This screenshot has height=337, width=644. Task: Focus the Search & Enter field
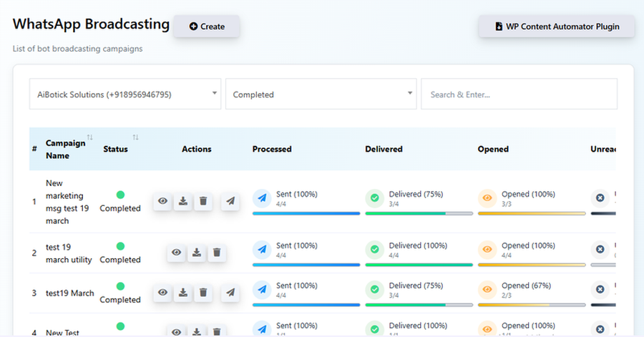coord(519,94)
